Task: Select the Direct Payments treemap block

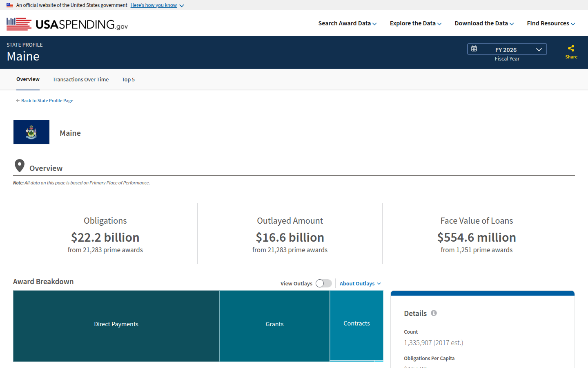Action: pos(116,326)
